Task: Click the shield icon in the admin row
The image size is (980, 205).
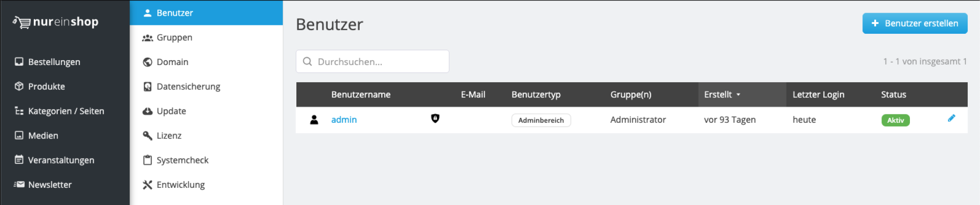Action: 435,118
